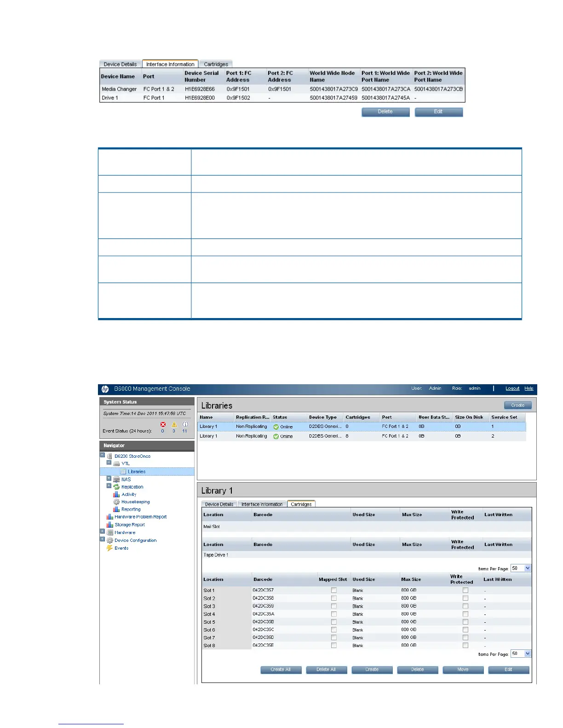Click the Storage Report chart icon

point(109,524)
